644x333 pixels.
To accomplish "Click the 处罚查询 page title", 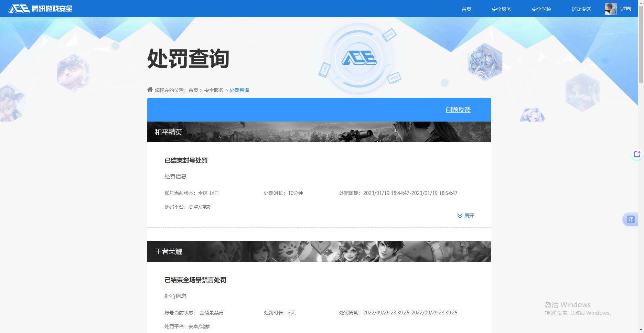I will [188, 59].
